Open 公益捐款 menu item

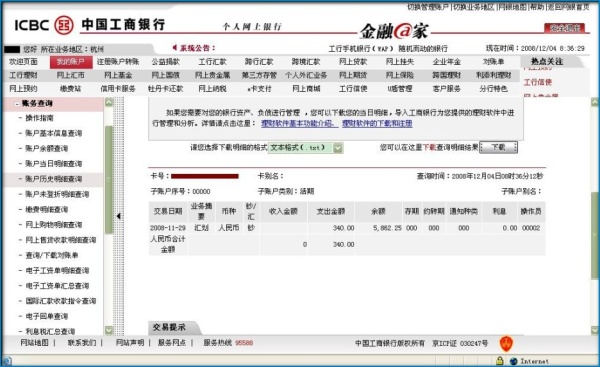point(165,62)
